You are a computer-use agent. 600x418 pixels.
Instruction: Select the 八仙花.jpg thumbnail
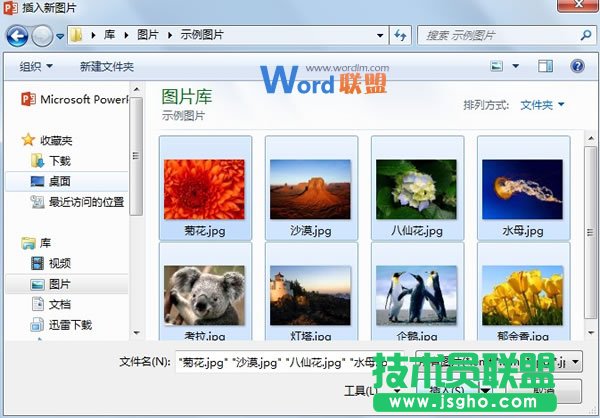pyautogui.click(x=416, y=189)
